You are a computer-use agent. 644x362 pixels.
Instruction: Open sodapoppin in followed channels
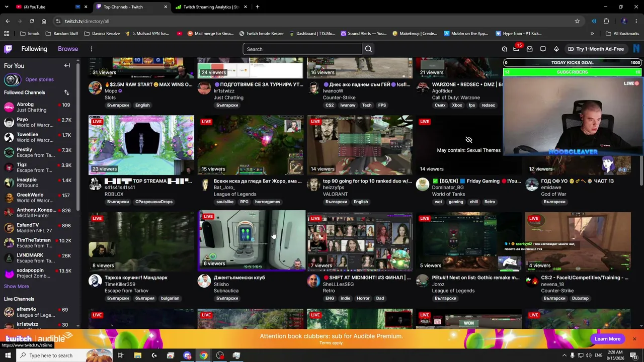[x=38, y=273]
